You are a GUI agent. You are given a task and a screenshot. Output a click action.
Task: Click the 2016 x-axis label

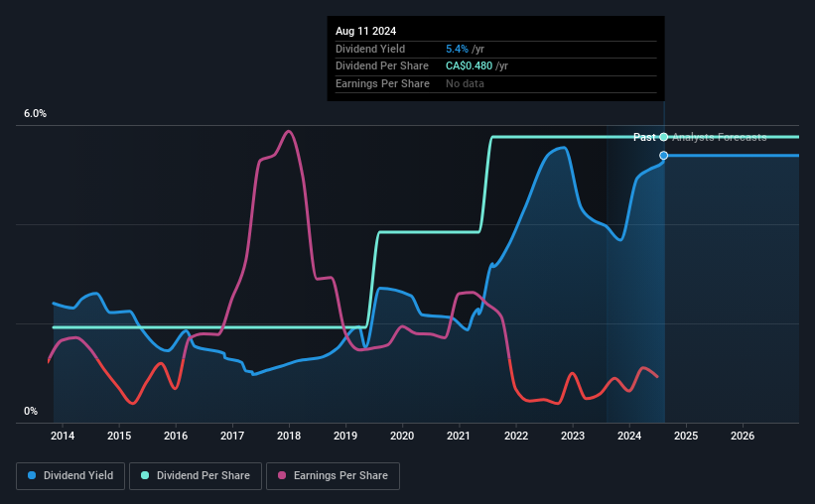click(x=176, y=436)
